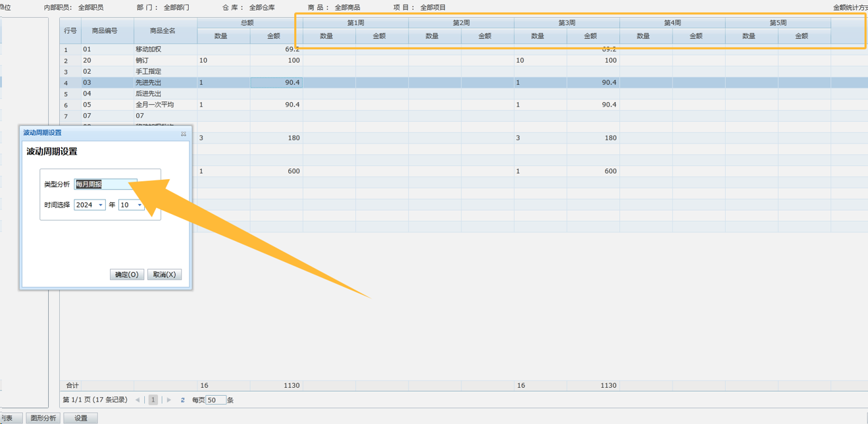Open the 图形分析 tab
The image size is (868, 424).
tap(44, 418)
